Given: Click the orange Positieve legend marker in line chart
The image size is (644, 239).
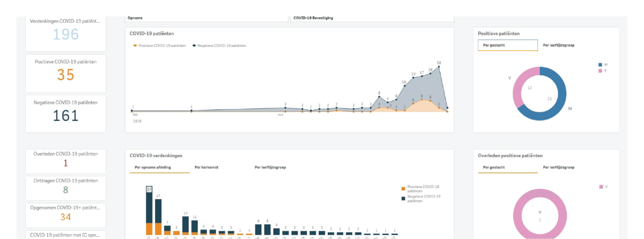Looking at the screenshot, I should (136, 45).
